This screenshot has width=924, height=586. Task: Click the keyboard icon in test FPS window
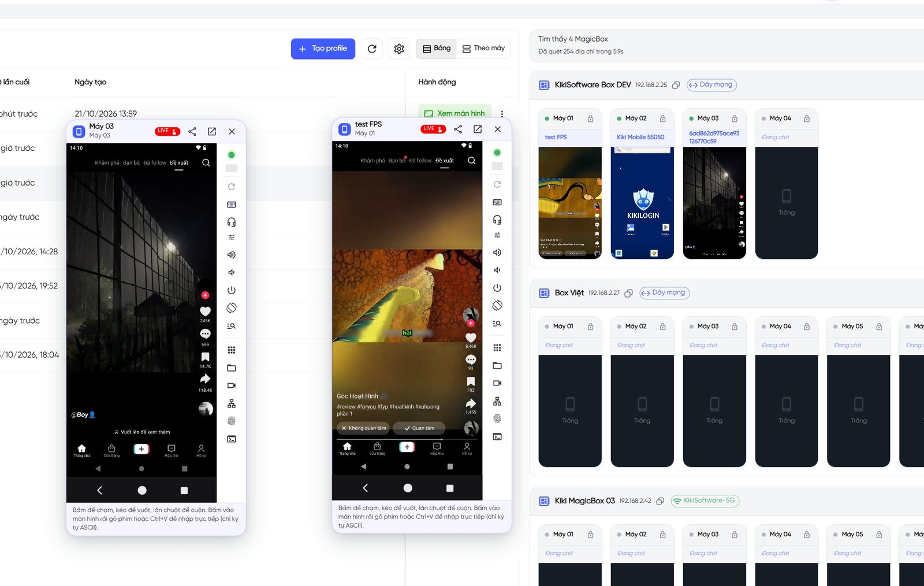pos(497,202)
